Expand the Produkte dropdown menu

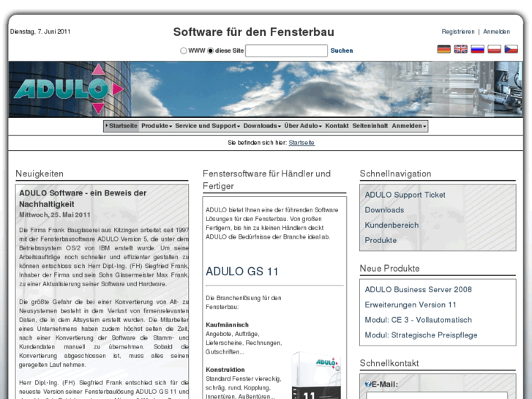tap(157, 126)
